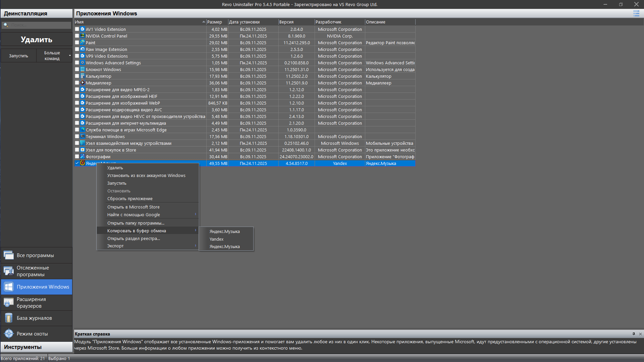Open the hamburger view menu icon
644x362 pixels.
coord(636,13)
